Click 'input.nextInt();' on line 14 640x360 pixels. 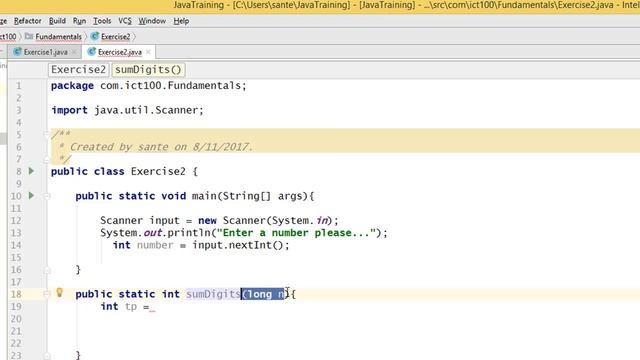click(241, 245)
